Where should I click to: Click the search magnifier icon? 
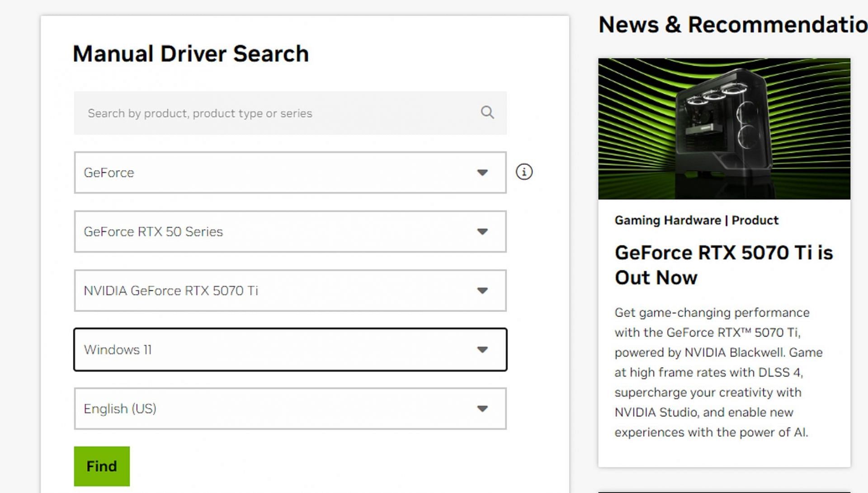pos(487,112)
